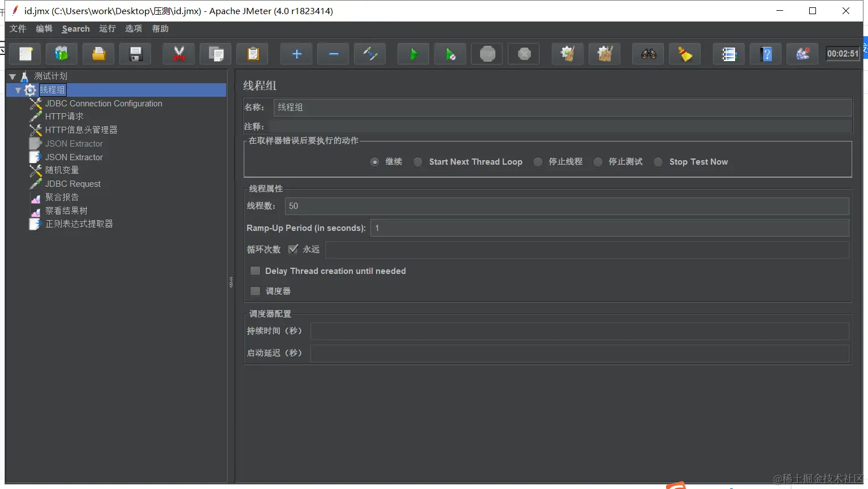Click the Shutdown icon in the toolbar
The image size is (868, 489).
tap(524, 54)
